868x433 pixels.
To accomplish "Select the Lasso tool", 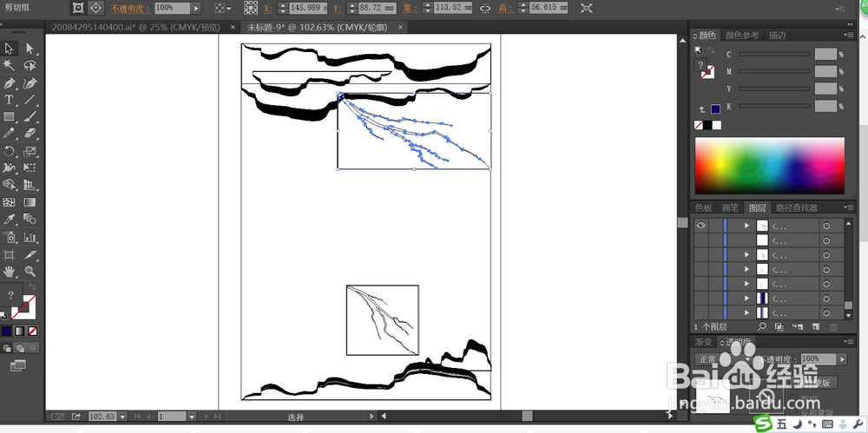I will coord(30,65).
